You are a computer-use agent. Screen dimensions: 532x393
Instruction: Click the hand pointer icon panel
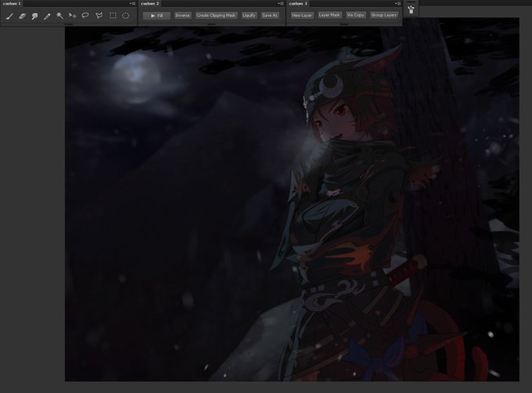click(412, 9)
